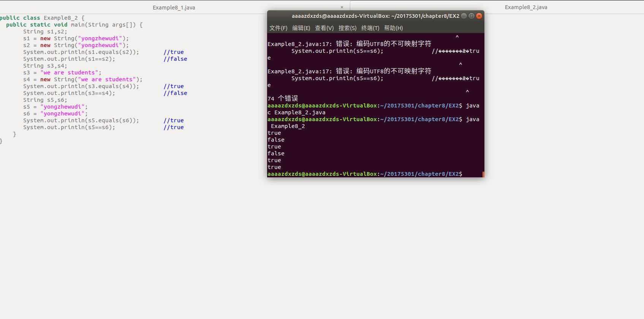Click the 's5 = "yongzhewudi";' line
The height and width of the screenshot is (319, 644).
point(55,107)
